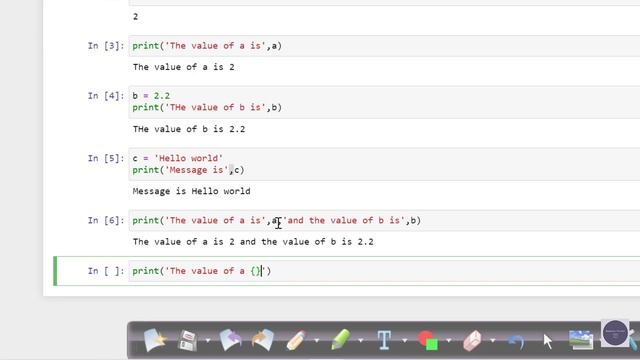
Task: Open the save options dropdown arrow
Action: click(208, 340)
